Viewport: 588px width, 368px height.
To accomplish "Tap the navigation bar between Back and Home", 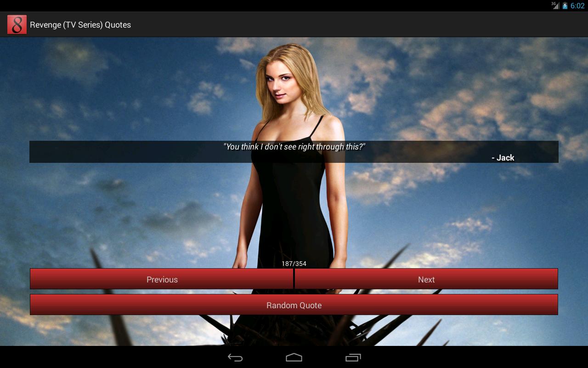I will coord(265,357).
